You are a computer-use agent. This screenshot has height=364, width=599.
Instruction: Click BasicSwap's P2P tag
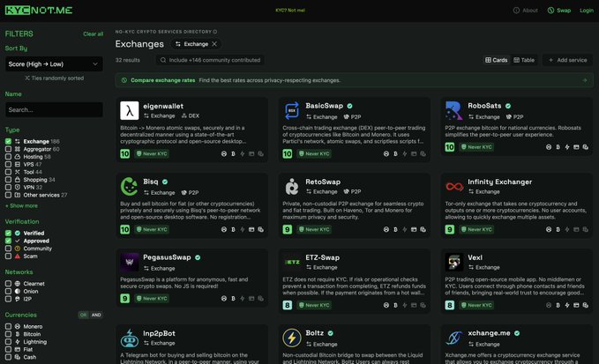(x=352, y=116)
